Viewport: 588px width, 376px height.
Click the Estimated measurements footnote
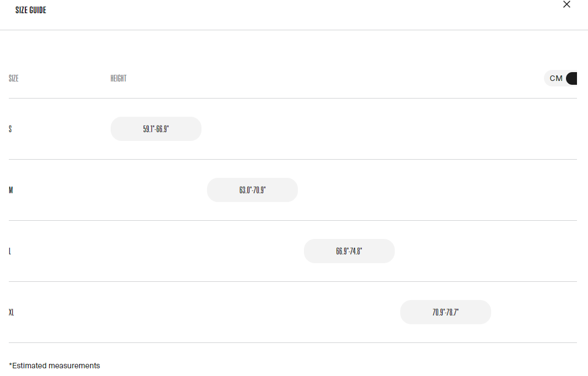click(x=55, y=366)
